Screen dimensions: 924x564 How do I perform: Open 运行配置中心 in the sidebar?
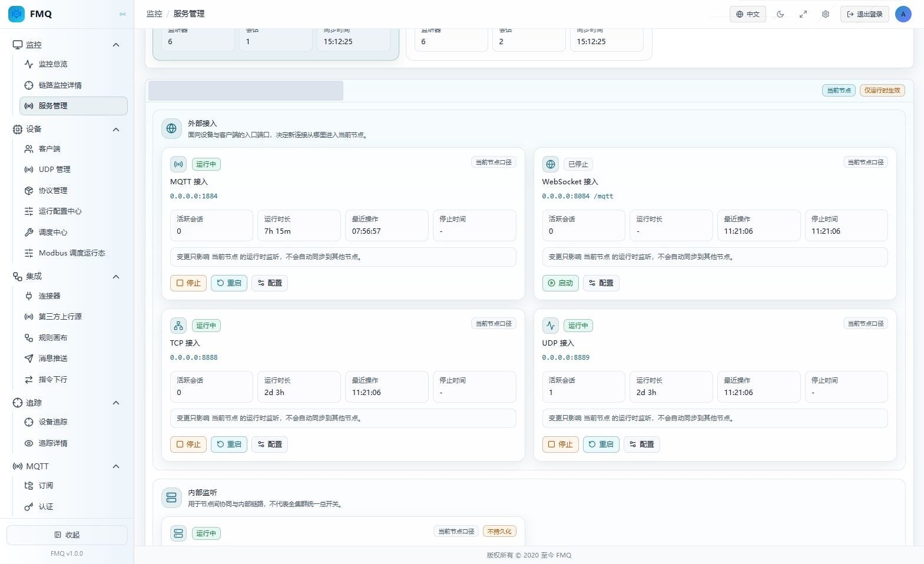[74, 211]
